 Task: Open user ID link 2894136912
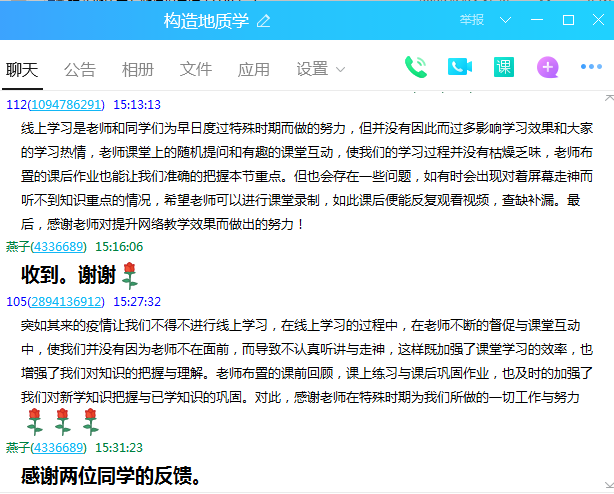[x=66, y=301]
